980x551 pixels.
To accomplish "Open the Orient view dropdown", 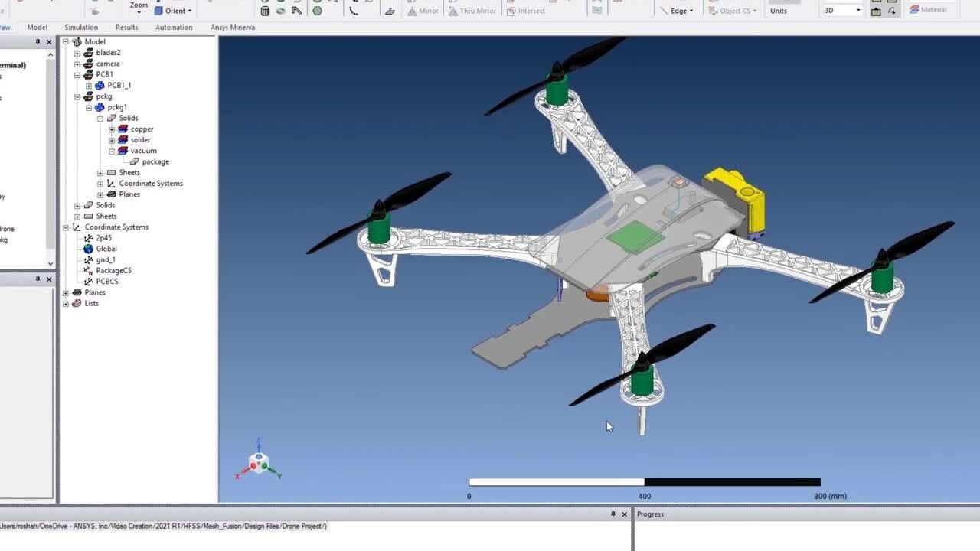I will pyautogui.click(x=174, y=11).
